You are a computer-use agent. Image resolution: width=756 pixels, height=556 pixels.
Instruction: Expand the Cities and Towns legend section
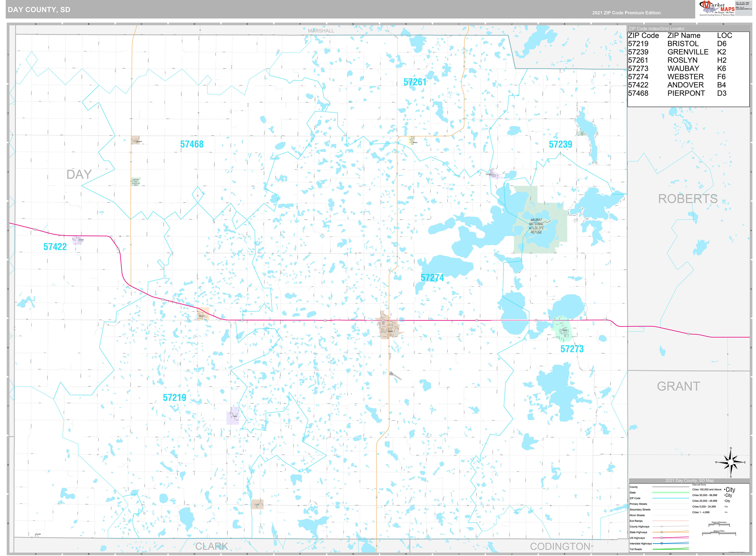click(x=699, y=485)
